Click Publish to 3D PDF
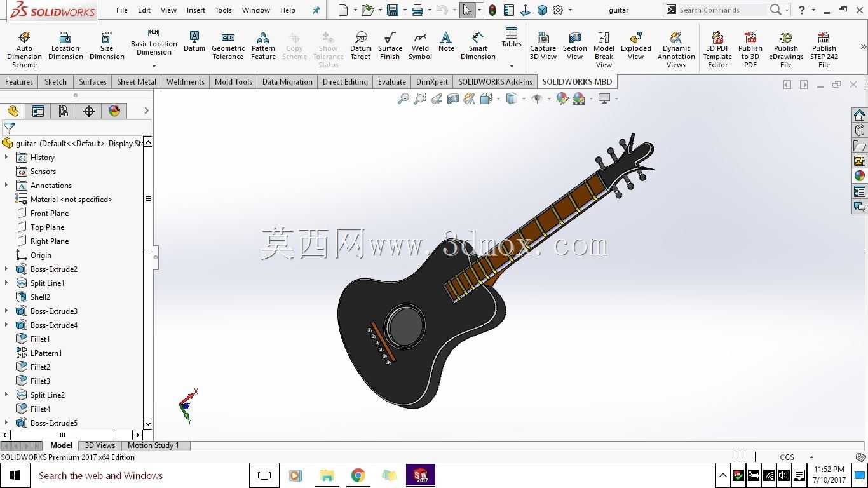The width and height of the screenshot is (868, 488). click(750, 50)
